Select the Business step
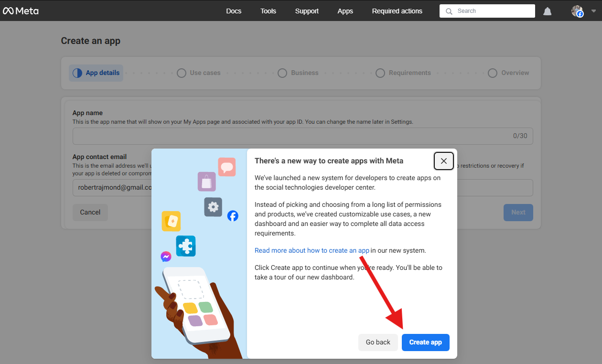The image size is (602, 364). [x=298, y=73]
